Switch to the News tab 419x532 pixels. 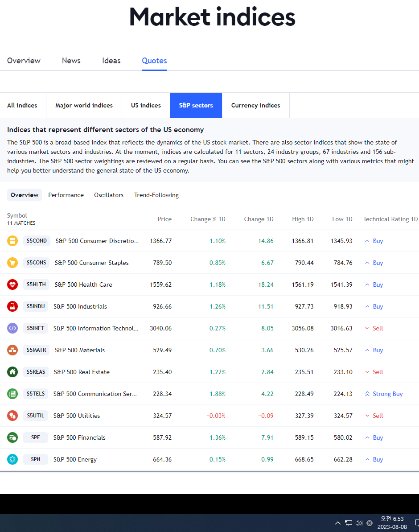(71, 61)
